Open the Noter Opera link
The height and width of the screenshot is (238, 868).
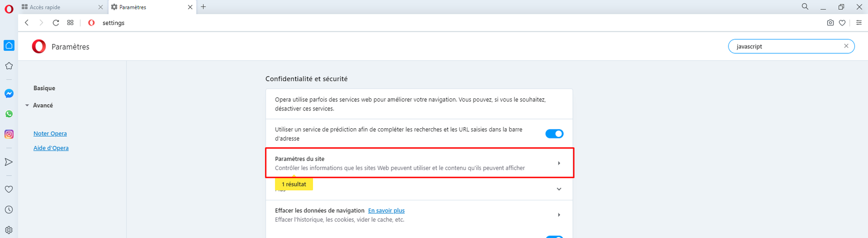[50, 134]
